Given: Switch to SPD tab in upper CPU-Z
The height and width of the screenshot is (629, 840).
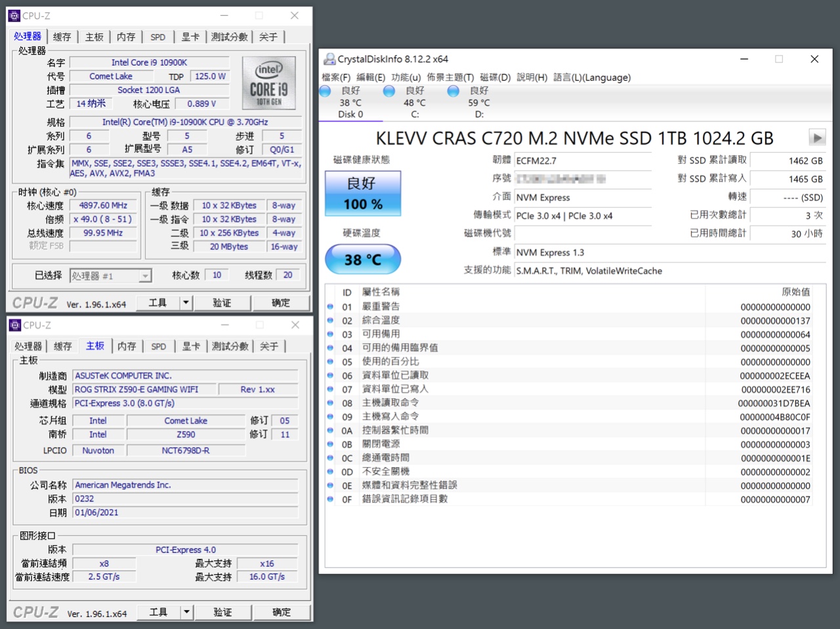Looking at the screenshot, I should click(x=158, y=37).
